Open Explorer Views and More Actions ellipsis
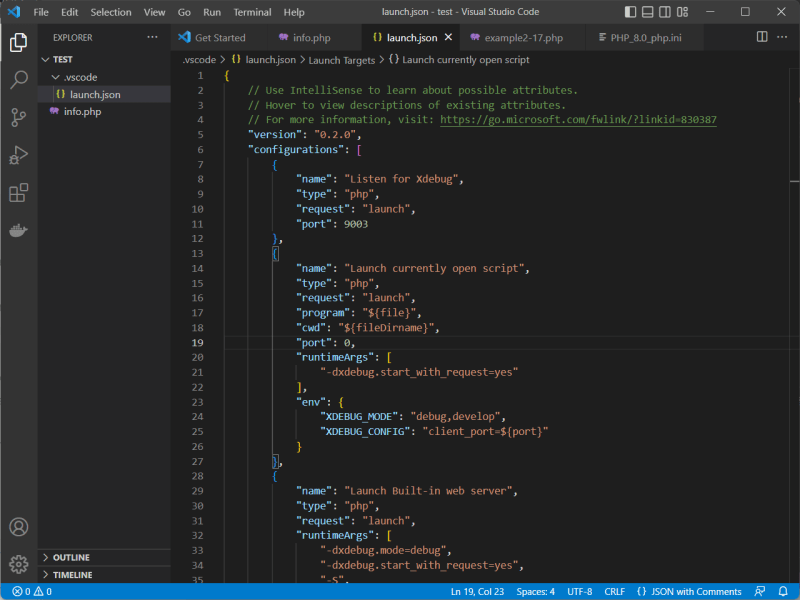The image size is (800, 600). coord(152,37)
